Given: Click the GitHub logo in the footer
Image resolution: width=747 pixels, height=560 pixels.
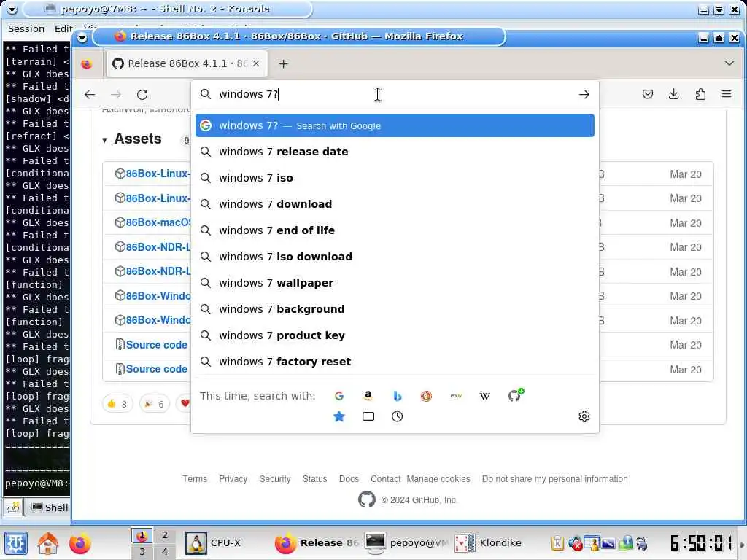Looking at the screenshot, I should (x=366, y=499).
